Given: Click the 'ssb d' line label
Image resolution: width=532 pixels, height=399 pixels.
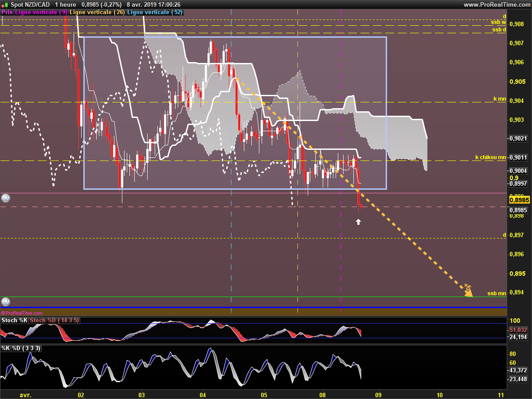Looking at the screenshot, I should (499, 30).
